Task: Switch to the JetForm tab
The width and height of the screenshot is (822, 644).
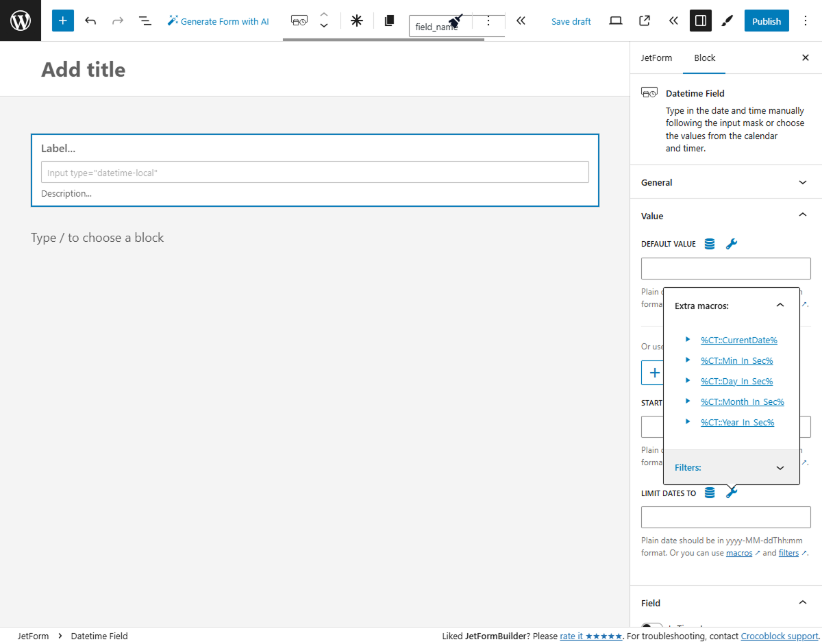Action: click(656, 58)
